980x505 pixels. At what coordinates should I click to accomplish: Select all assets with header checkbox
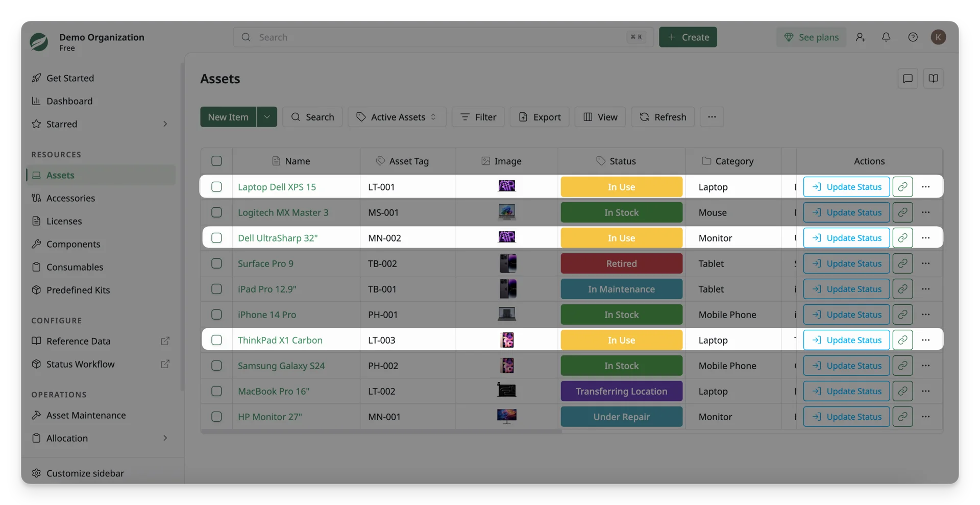click(x=216, y=161)
